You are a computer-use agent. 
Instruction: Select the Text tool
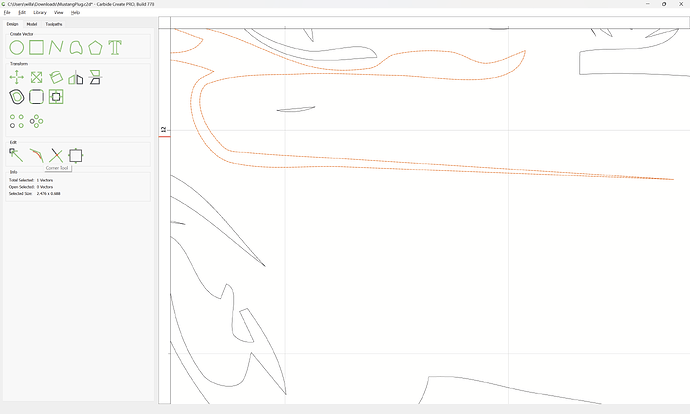115,48
